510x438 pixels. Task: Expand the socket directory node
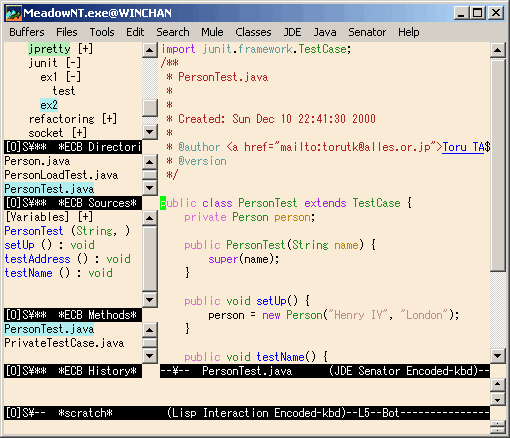[x=79, y=133]
